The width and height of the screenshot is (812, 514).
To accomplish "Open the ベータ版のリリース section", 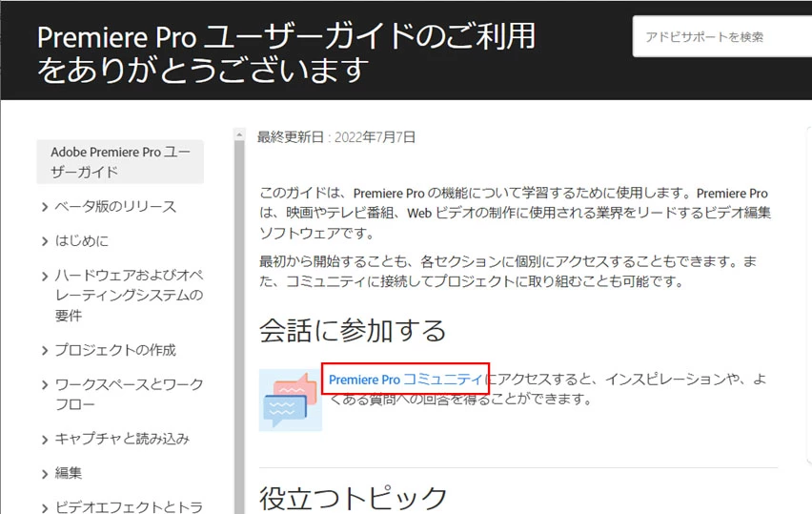I will coord(116,206).
